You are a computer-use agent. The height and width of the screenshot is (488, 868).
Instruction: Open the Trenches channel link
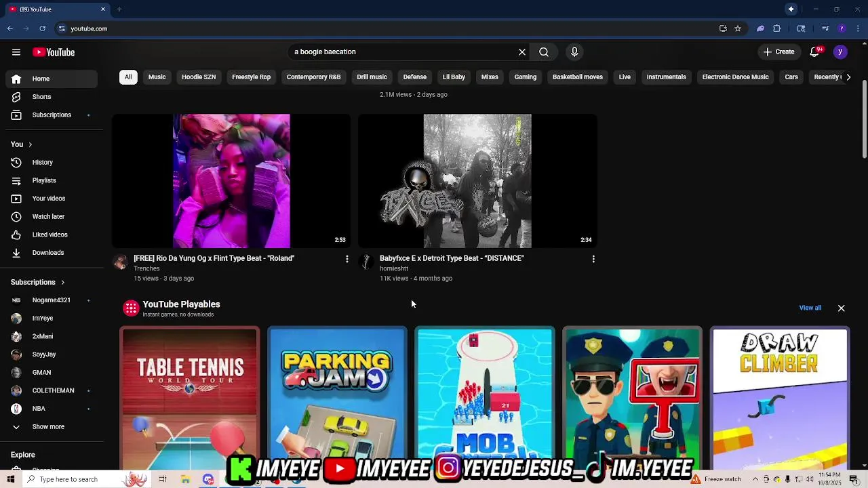146,268
